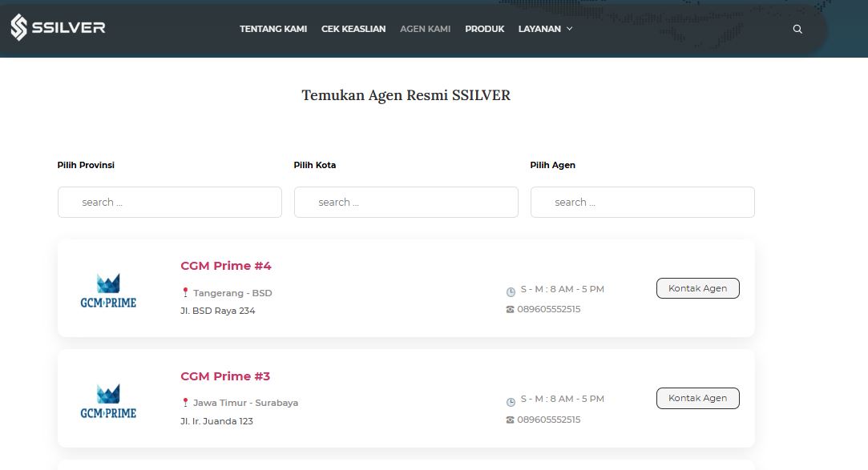The image size is (868, 470).
Task: Click the SSILVER logo in header
Action: pos(59,28)
